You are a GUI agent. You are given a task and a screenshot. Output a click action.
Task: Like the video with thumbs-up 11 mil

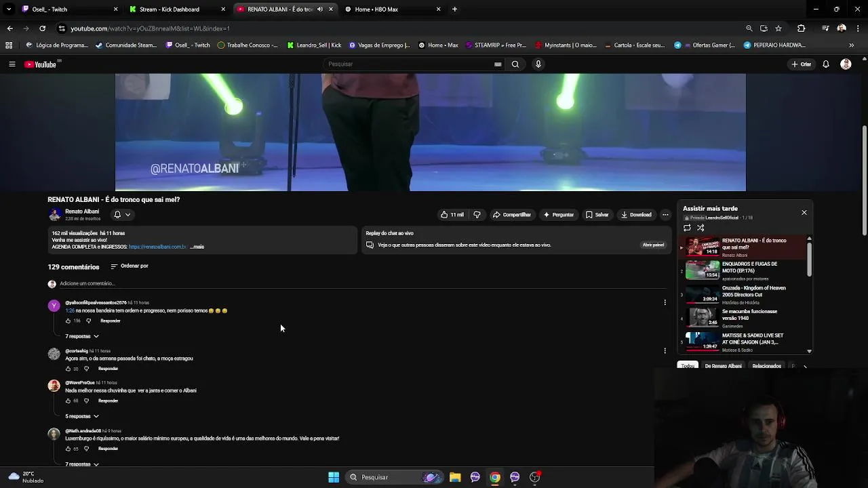(452, 215)
